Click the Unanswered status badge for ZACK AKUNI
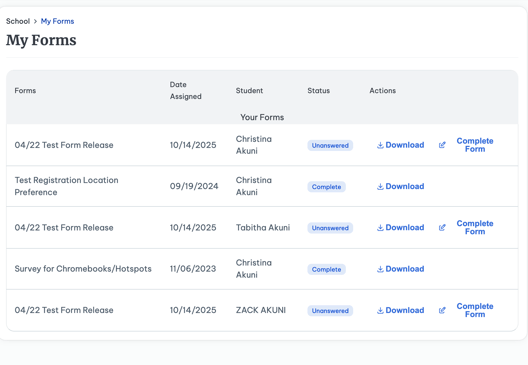This screenshot has width=528, height=365. coord(330,311)
